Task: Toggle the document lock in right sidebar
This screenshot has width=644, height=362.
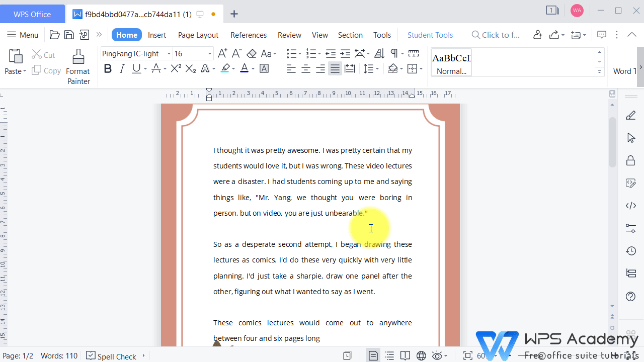Action: point(630,160)
